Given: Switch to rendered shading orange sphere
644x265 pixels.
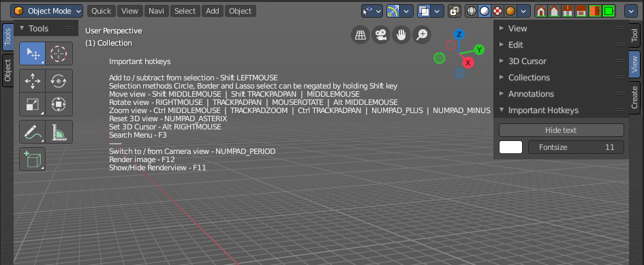Looking at the screenshot, I should tap(510, 11).
